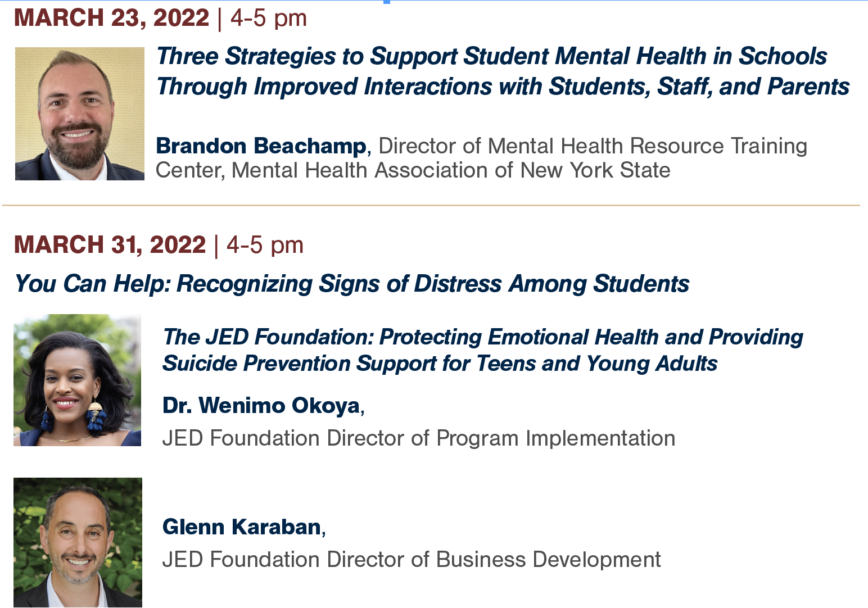Click 'JED Foundation Director of Program Implementation' text

click(x=419, y=438)
